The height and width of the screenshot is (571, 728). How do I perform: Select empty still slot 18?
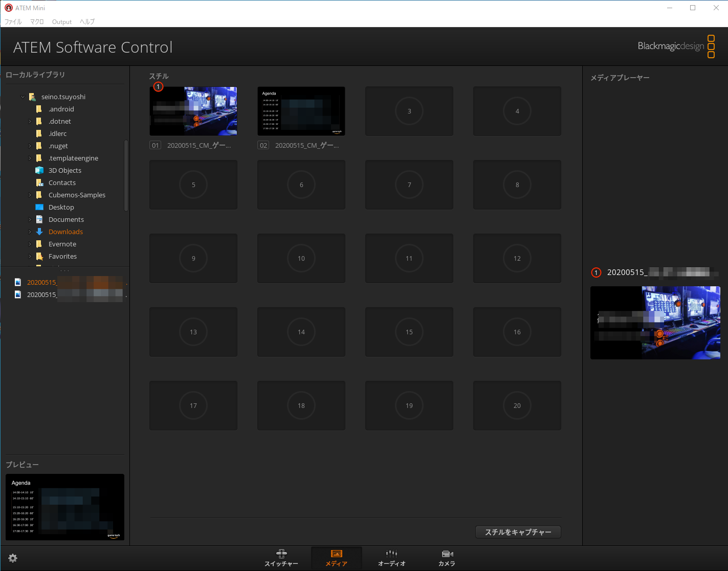pyautogui.click(x=301, y=405)
